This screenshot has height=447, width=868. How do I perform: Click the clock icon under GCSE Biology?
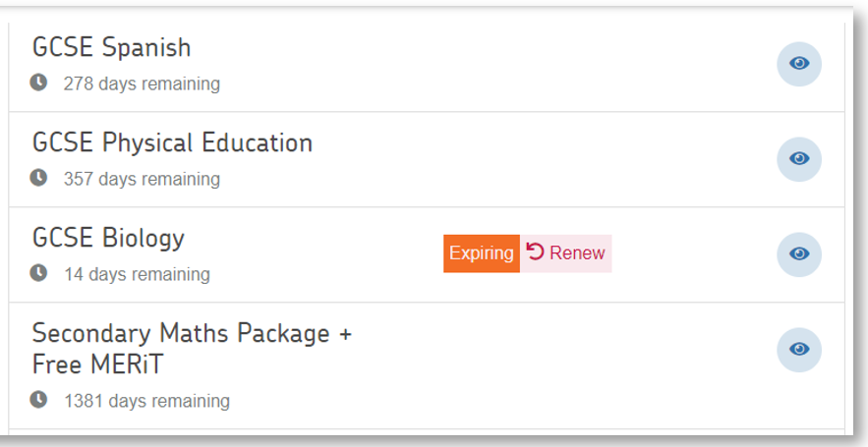coord(38,273)
